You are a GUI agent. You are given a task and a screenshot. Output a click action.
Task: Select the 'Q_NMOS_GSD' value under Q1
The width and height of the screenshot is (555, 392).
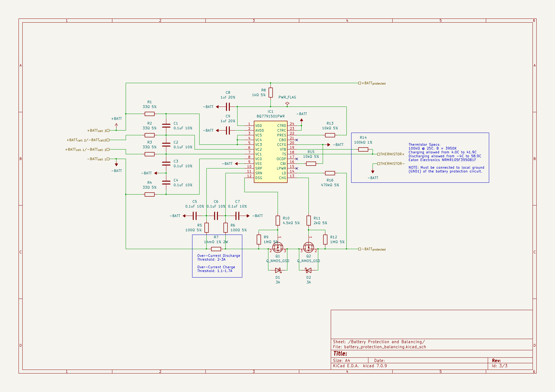tap(278, 261)
